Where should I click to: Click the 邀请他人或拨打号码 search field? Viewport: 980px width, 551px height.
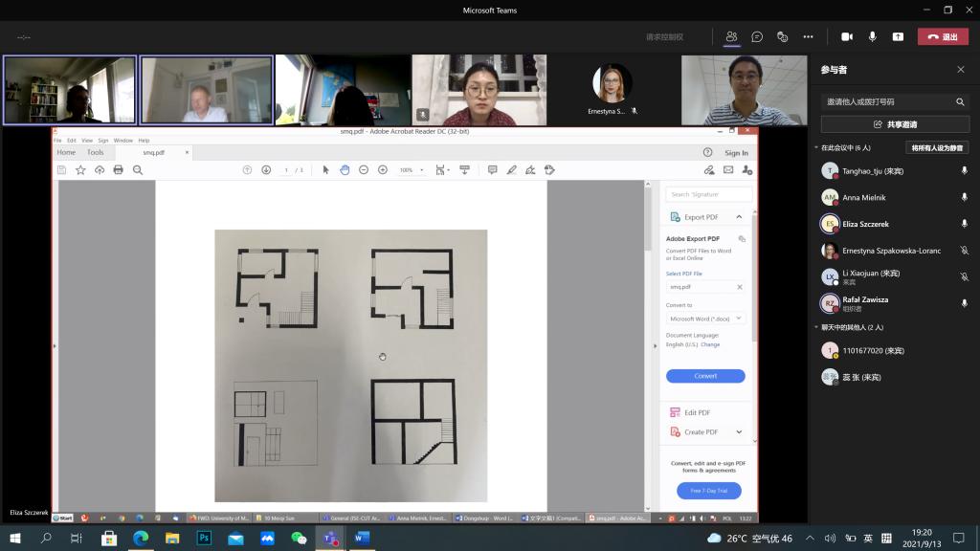[887, 101]
